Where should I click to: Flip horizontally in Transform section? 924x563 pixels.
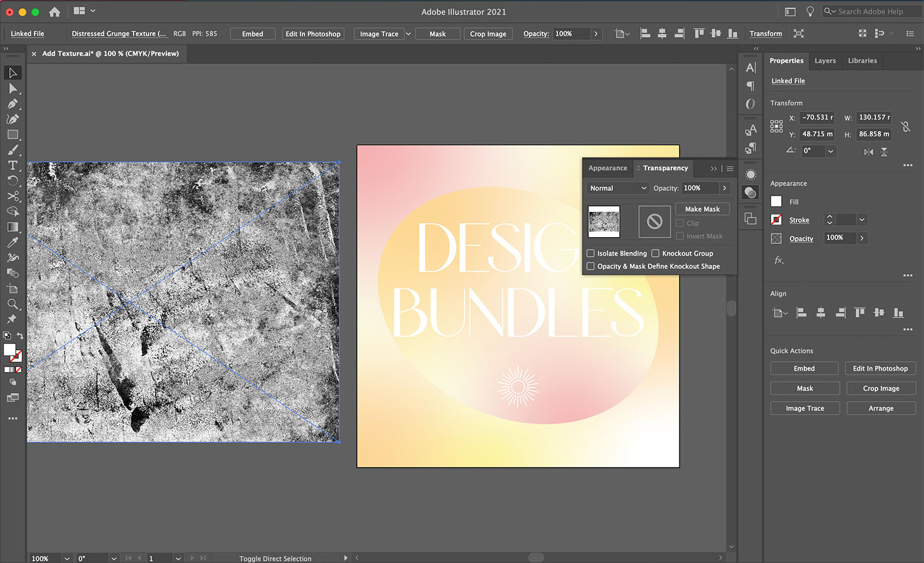click(869, 152)
